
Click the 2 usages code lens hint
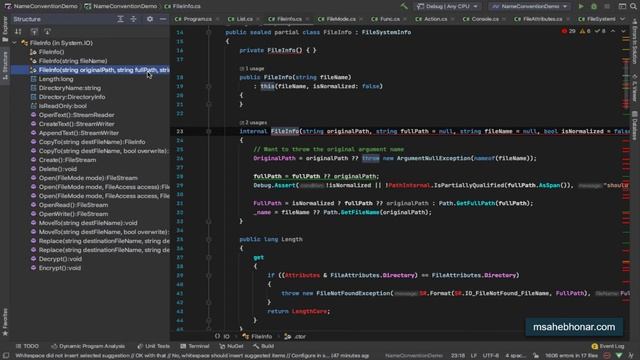[253, 122]
